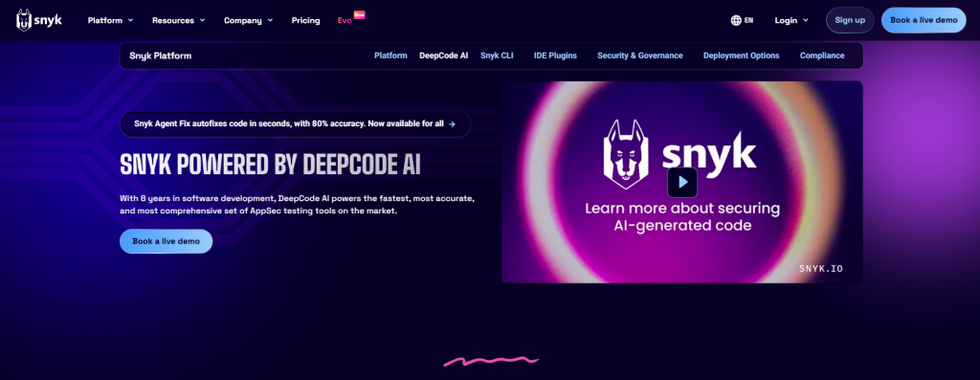Switch to Deployment Options tab
The width and height of the screenshot is (980, 380).
click(x=742, y=56)
